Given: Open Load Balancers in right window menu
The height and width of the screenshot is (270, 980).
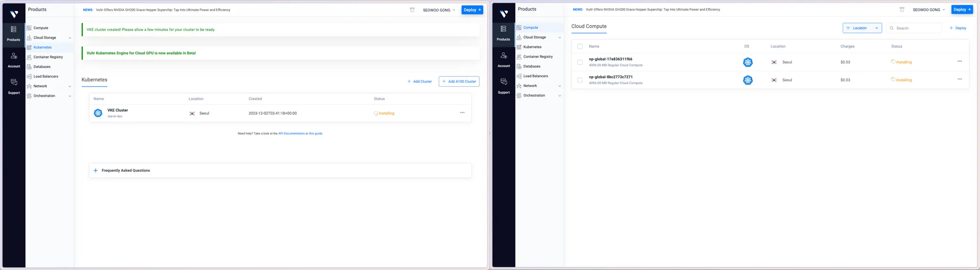Looking at the screenshot, I should click(535, 76).
